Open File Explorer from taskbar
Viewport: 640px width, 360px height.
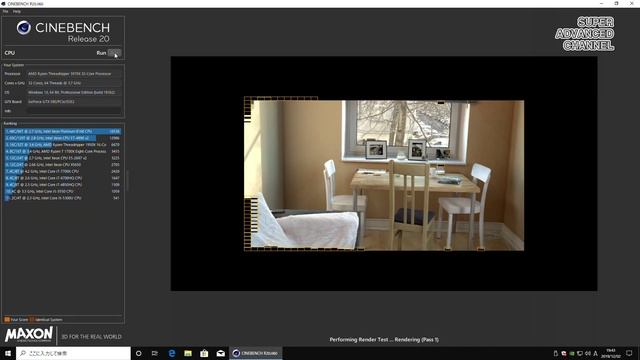188,353
